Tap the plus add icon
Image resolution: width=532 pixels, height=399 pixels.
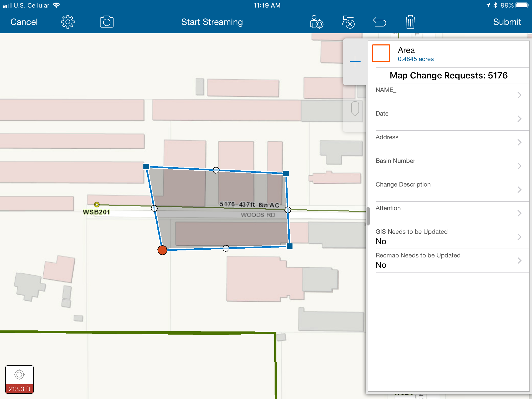tap(355, 62)
